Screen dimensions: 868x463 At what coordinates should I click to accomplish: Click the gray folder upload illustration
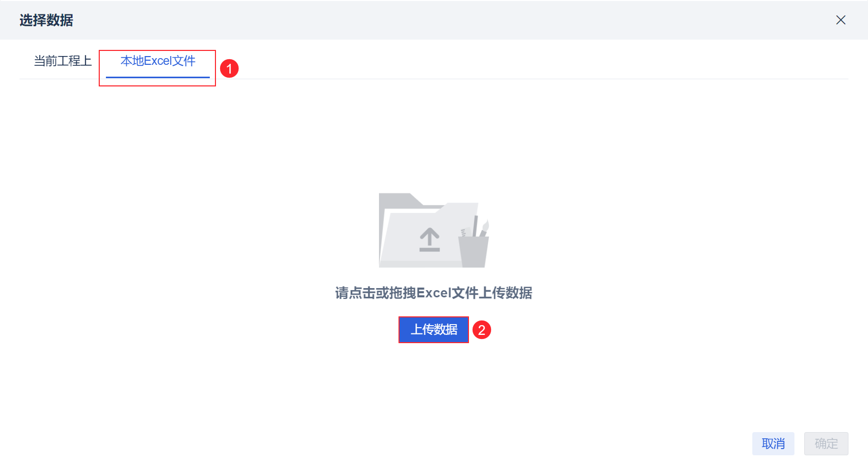coord(434,230)
